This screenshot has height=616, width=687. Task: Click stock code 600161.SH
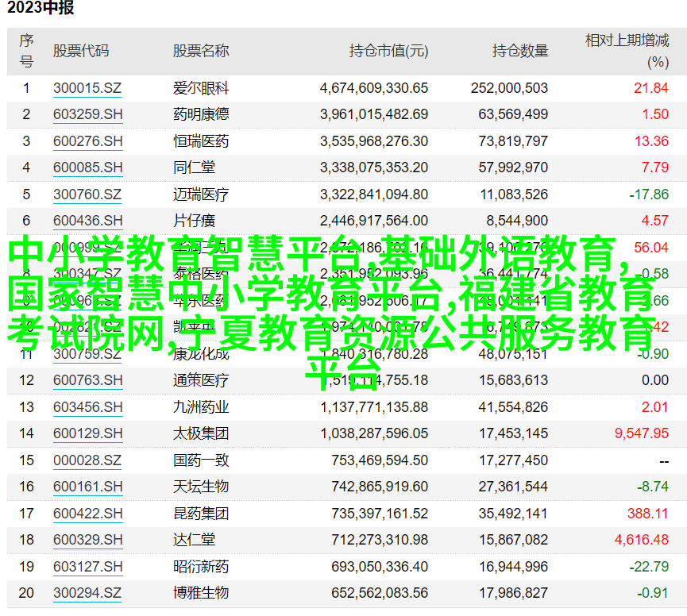87,487
